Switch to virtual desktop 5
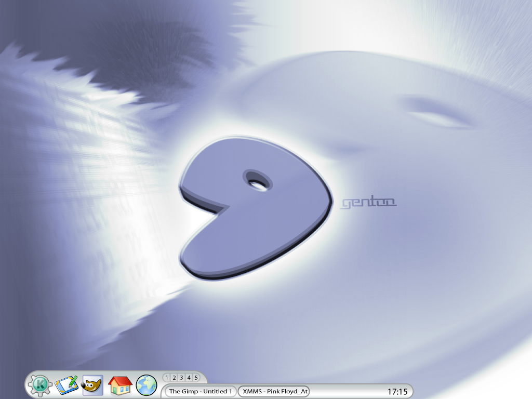 196,378
